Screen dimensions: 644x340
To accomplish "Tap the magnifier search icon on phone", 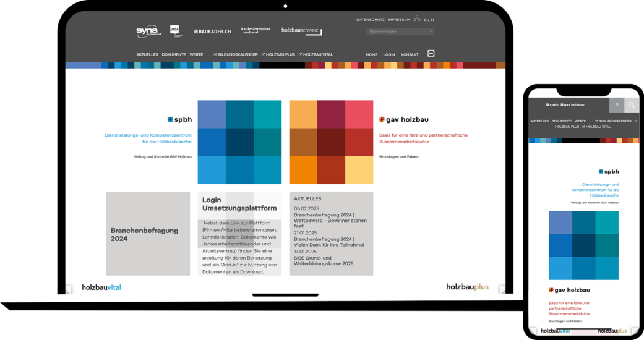I will tap(632, 105).
